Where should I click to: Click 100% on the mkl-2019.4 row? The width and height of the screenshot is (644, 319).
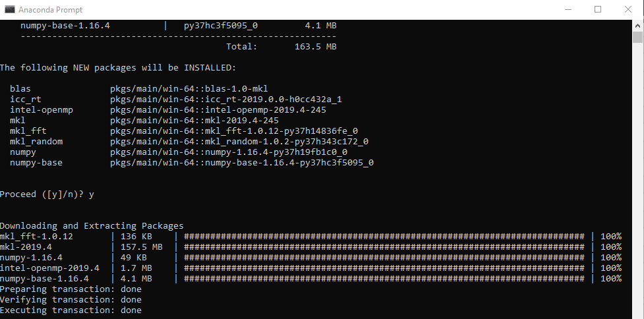pos(611,247)
